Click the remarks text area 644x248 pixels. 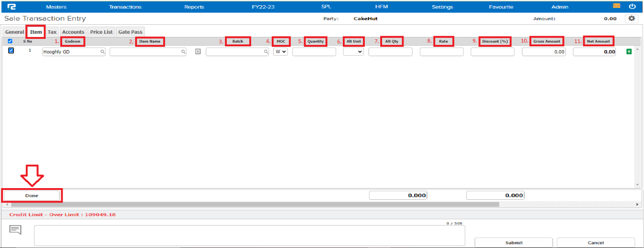(x=250, y=235)
